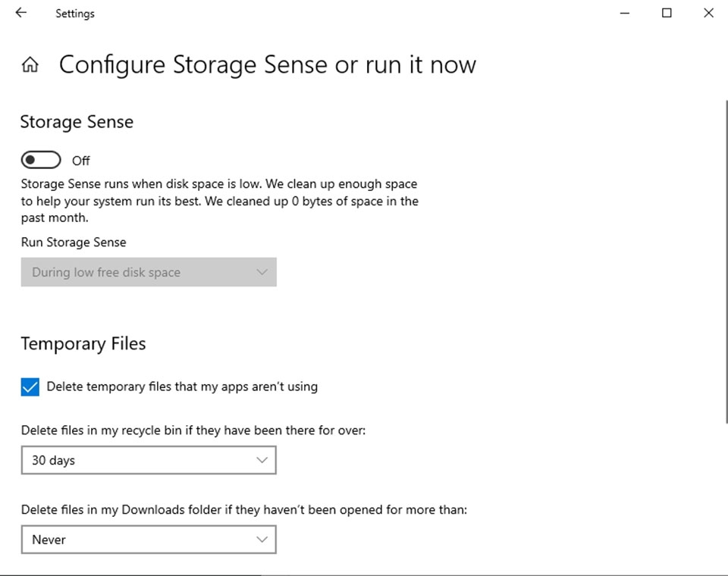The width and height of the screenshot is (728, 576).
Task: Click the 'Temporary Files' section heading
Action: coord(83,343)
